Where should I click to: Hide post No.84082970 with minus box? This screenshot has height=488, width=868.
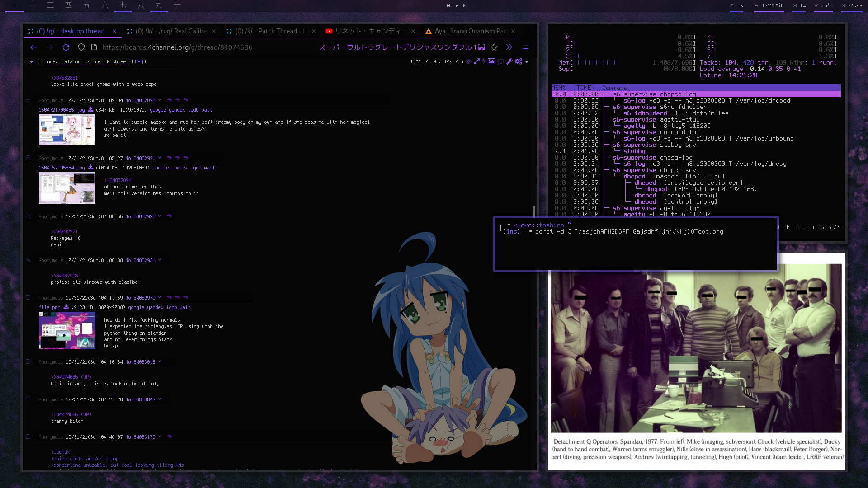(28, 297)
